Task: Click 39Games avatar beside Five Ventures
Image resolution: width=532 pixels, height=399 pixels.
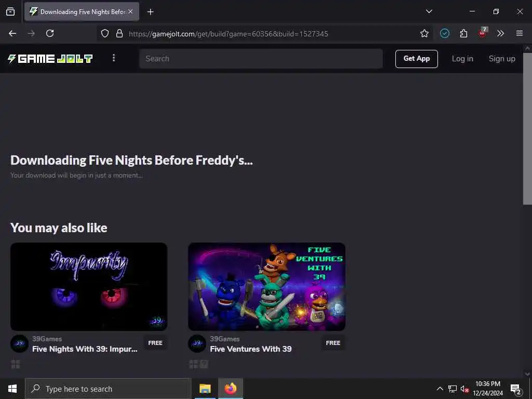Action: click(x=197, y=343)
